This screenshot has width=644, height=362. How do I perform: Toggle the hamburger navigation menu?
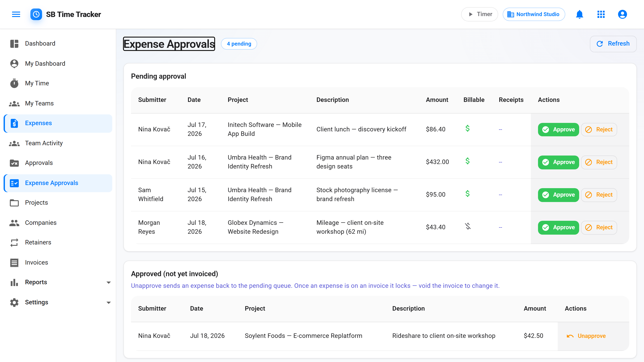[16, 14]
